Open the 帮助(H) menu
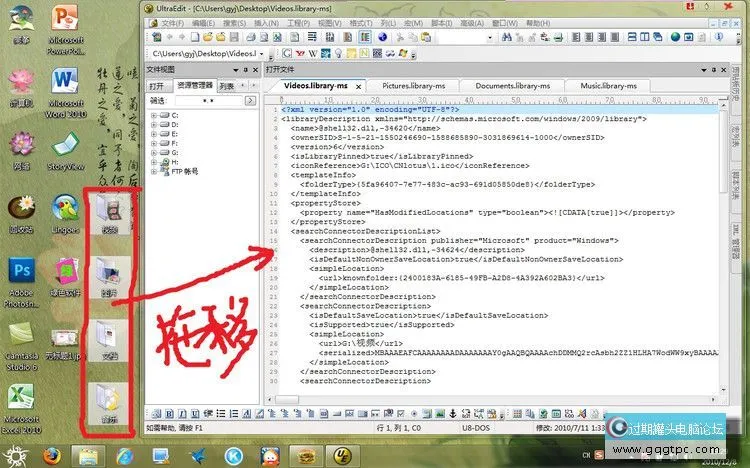This screenshot has height=468, width=750. [x=538, y=23]
